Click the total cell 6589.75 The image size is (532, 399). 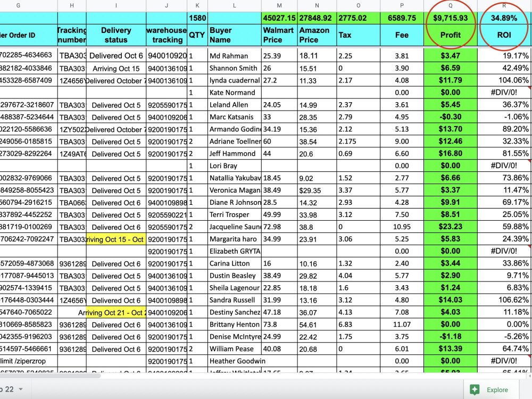click(402, 18)
